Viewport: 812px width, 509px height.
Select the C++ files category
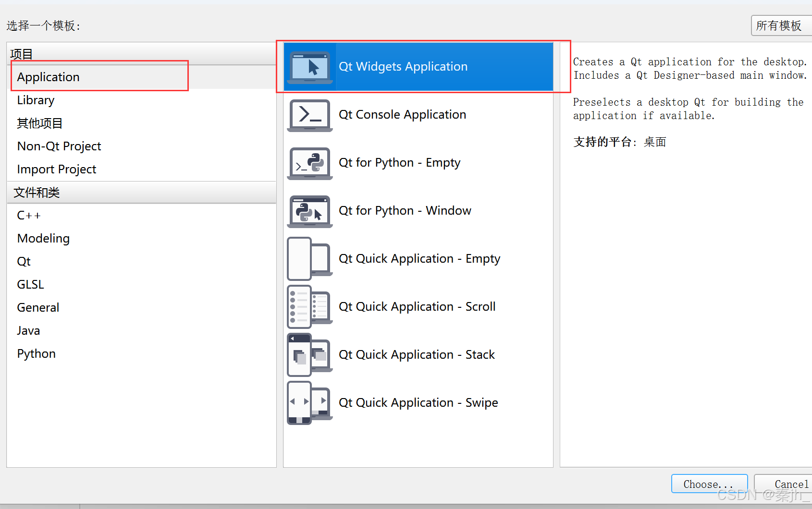pos(142,215)
